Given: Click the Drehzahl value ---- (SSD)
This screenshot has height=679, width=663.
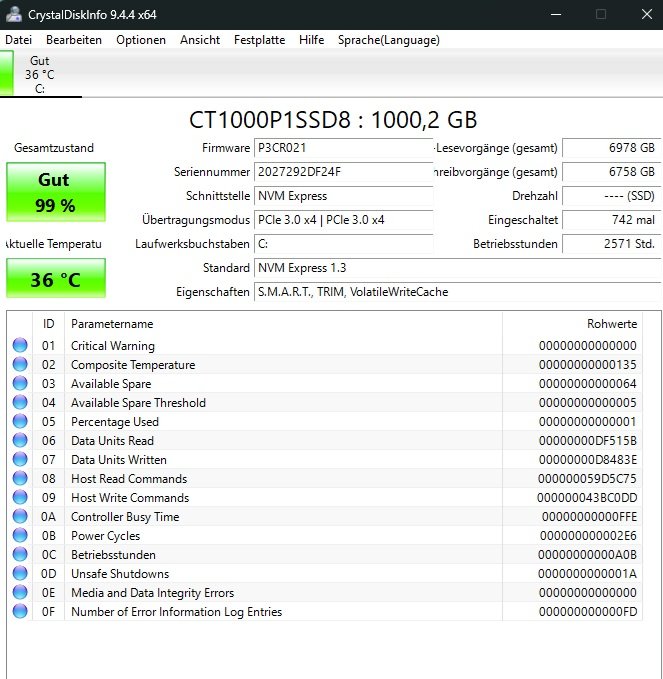Looking at the screenshot, I should click(611, 196).
